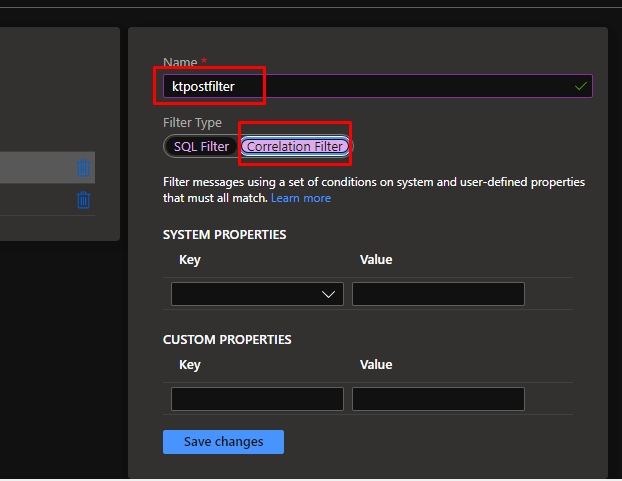622x481 pixels.
Task: Click the Custom Properties Value input
Action: click(438, 399)
